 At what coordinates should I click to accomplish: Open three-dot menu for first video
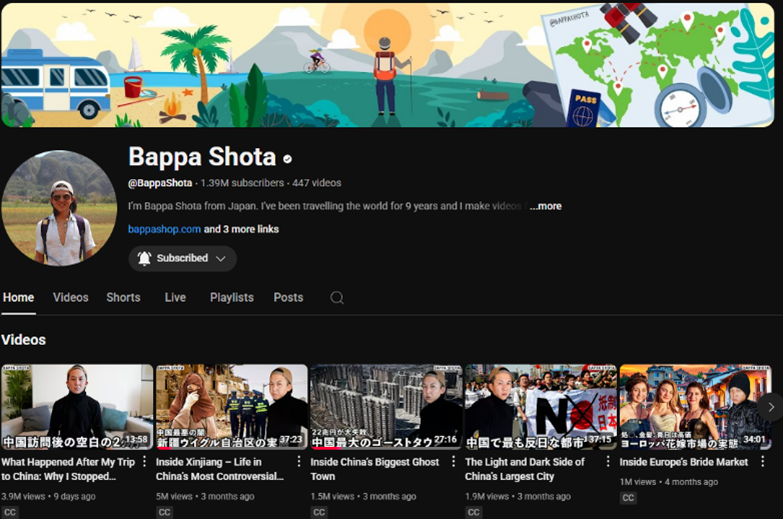pos(145,462)
